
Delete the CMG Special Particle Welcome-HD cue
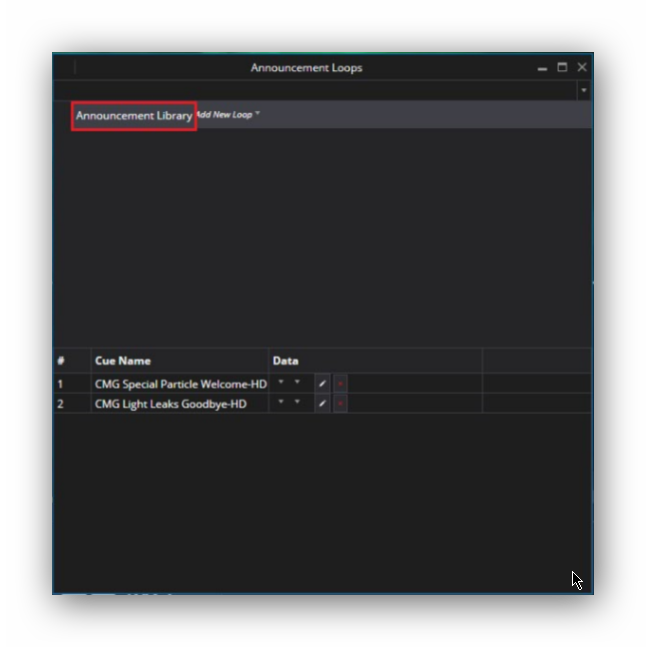point(340,384)
